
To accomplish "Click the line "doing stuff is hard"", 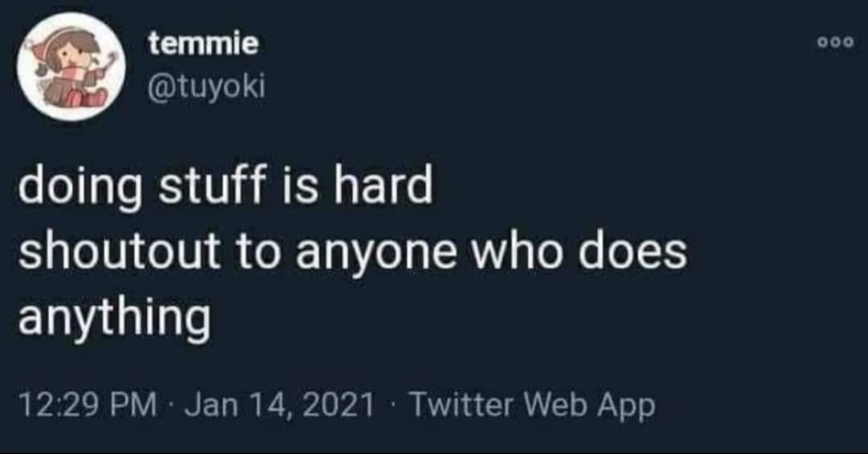I will pos(226,187).
